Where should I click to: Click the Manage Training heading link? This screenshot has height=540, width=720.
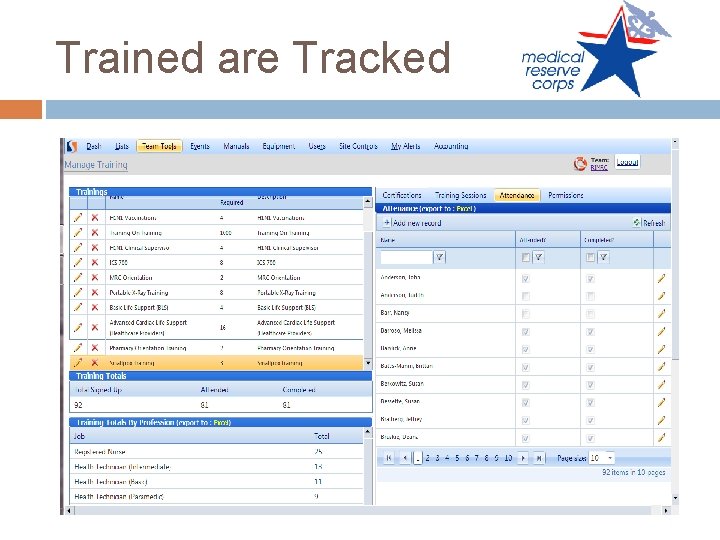click(x=96, y=164)
